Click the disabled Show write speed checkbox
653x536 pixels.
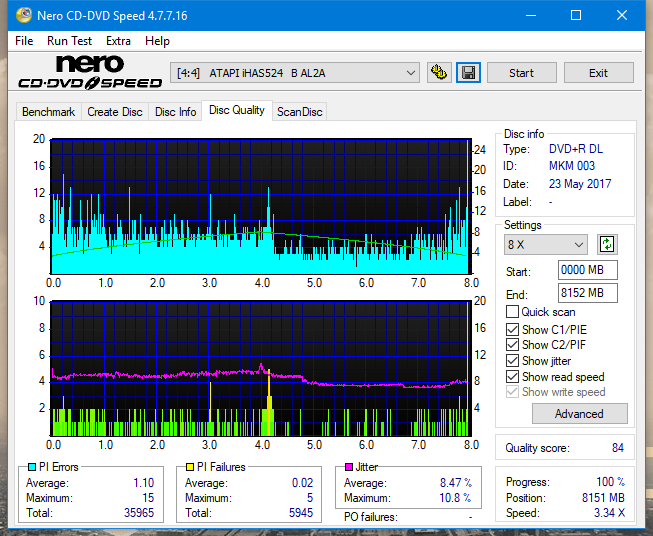pyautogui.click(x=512, y=392)
